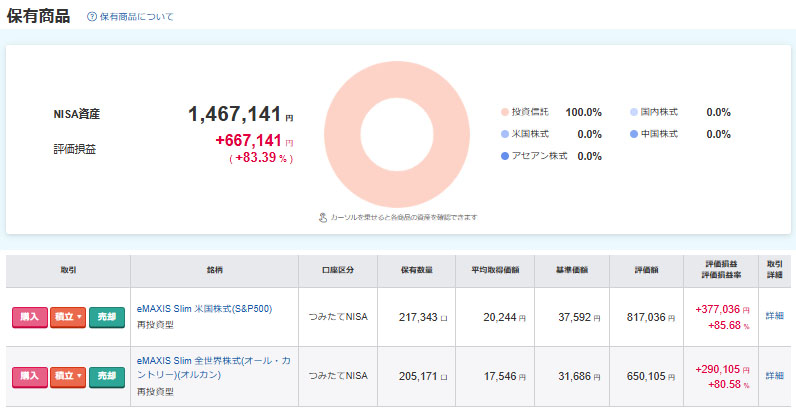
Task: Click the 投資信託 legend color dot
Action: pyautogui.click(x=504, y=112)
